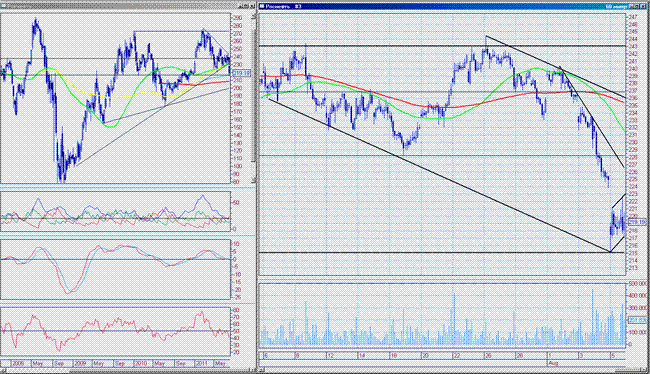
Task: Click the scroll-up arrow beside left price scale
Action: tap(253, 17)
